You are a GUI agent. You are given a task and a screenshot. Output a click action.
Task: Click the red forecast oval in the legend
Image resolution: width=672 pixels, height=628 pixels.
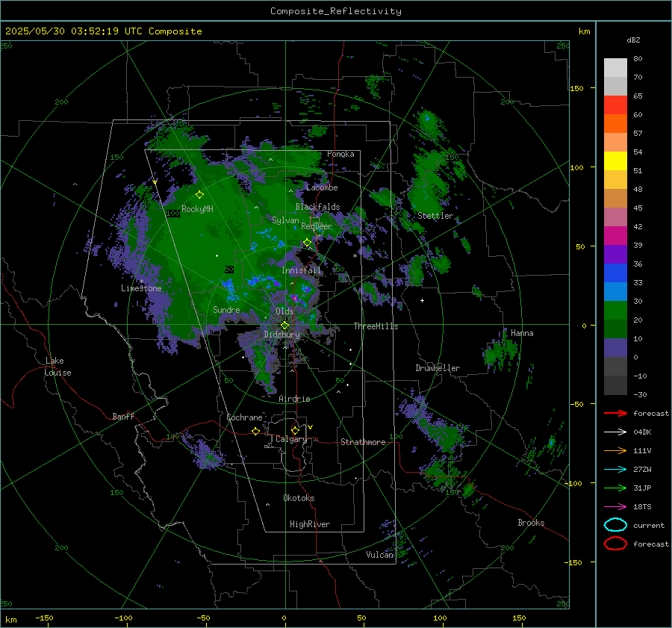pos(615,544)
